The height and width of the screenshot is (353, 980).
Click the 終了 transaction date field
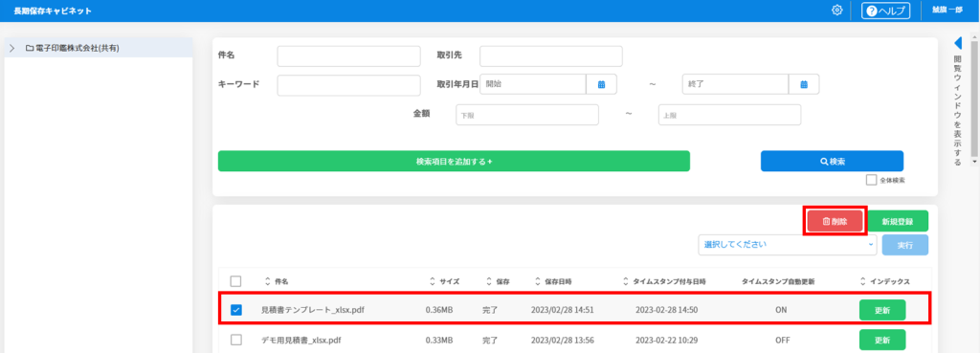[735, 84]
